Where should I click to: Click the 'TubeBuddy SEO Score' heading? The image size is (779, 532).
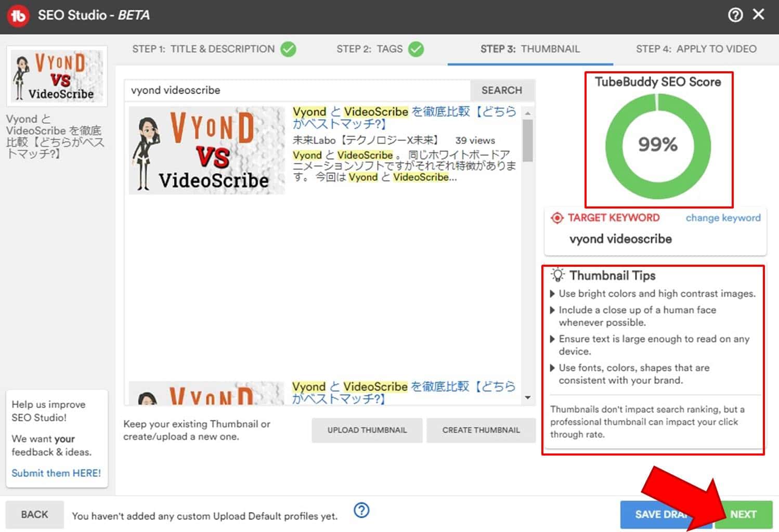[658, 82]
